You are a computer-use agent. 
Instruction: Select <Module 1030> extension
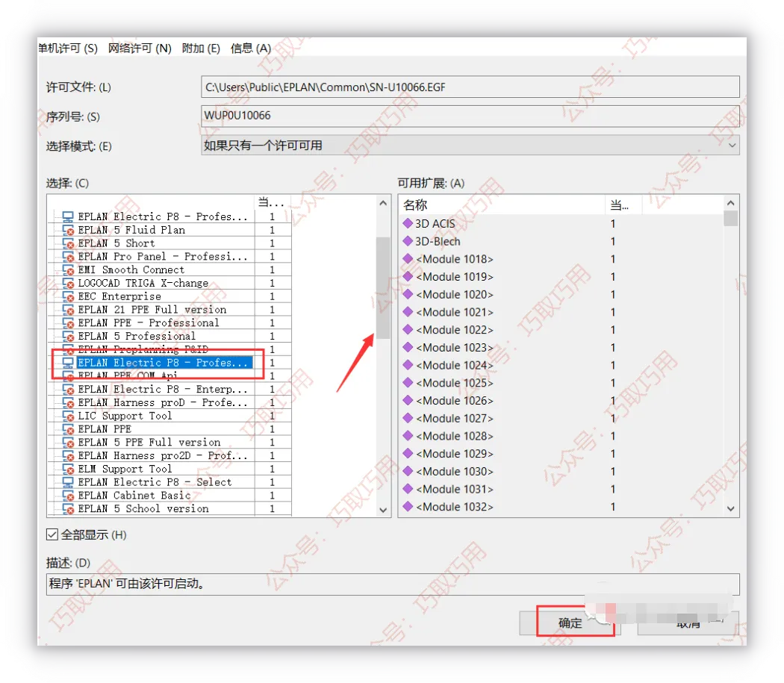click(455, 472)
